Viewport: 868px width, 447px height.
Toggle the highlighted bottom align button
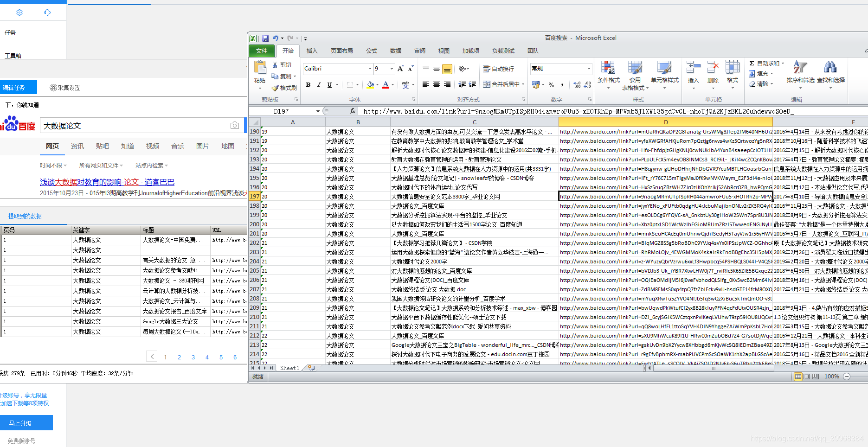447,69
